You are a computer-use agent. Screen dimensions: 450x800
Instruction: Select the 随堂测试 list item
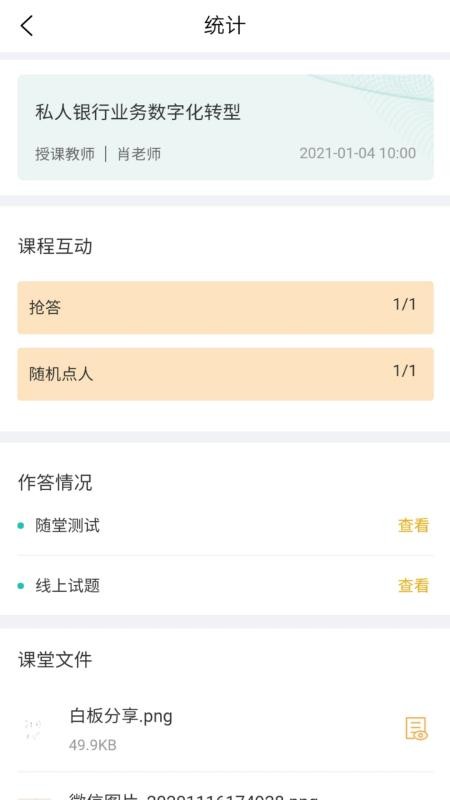click(x=226, y=526)
